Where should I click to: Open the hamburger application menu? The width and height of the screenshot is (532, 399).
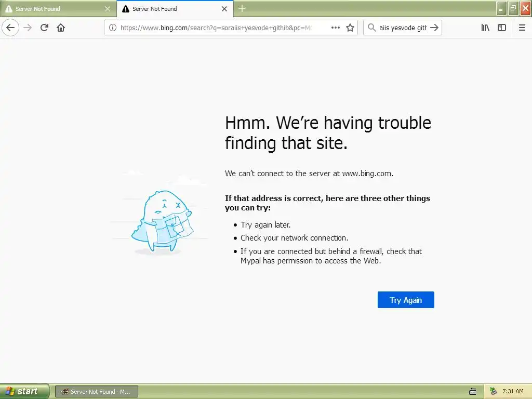[x=522, y=28]
